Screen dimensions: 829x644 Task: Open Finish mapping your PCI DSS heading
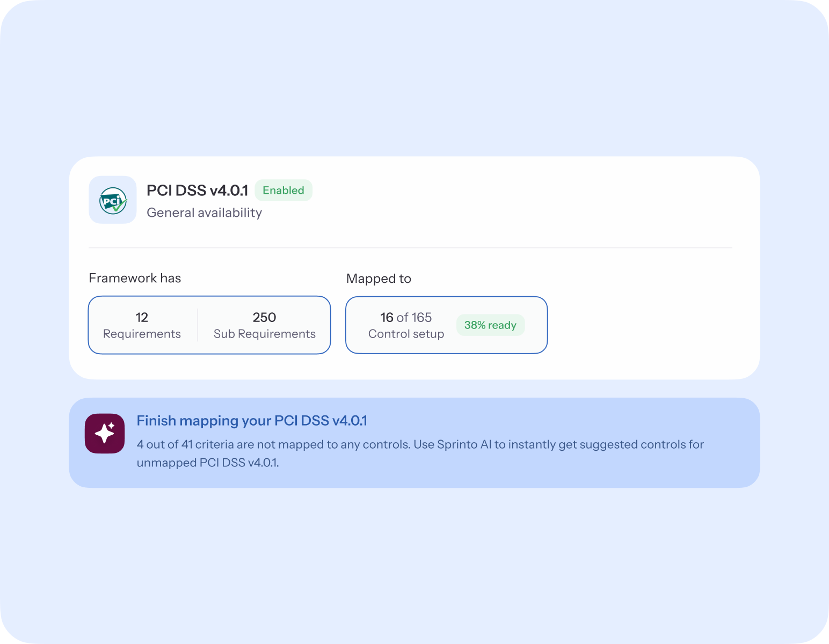(x=252, y=421)
